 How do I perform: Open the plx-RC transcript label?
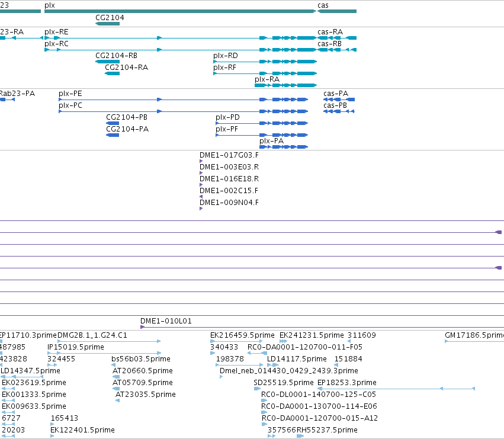(56, 44)
